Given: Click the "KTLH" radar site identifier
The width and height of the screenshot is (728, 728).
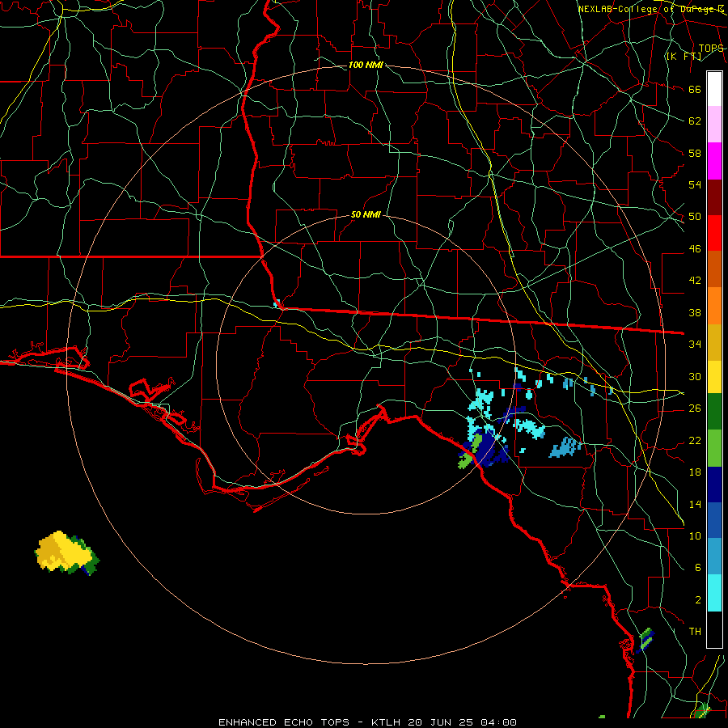Looking at the screenshot, I should click(x=387, y=722).
